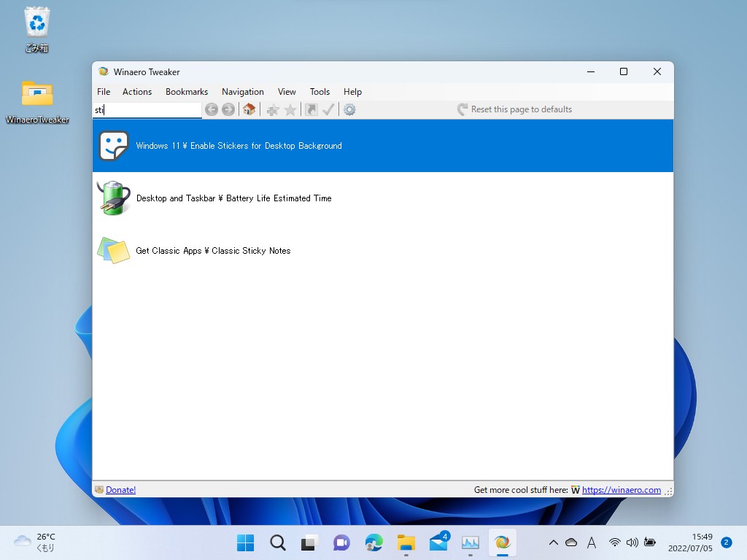747x560 pixels.
Task: Click the Back navigation arrow in toolbar
Action: click(212, 109)
